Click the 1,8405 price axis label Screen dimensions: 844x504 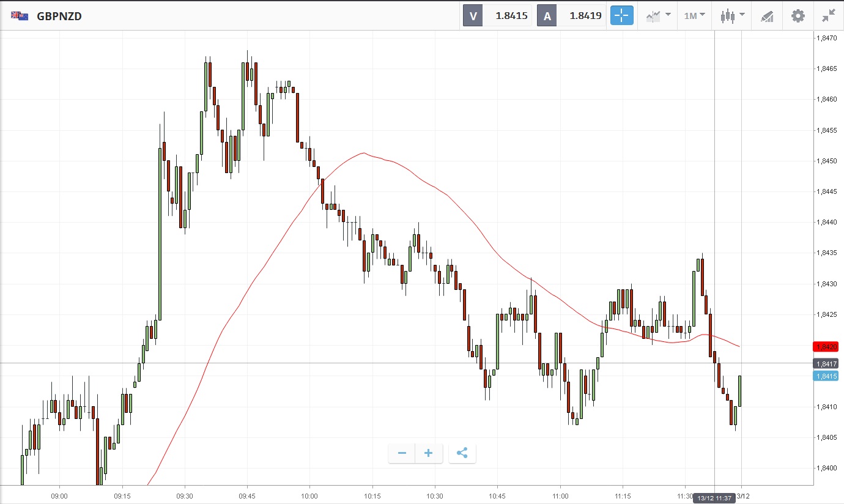(826, 437)
